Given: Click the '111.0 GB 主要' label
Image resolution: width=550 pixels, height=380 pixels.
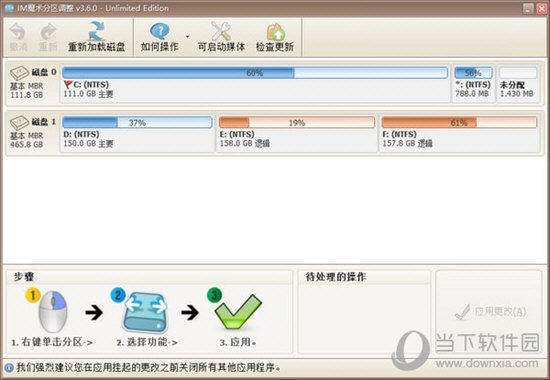Looking at the screenshot, I should pyautogui.click(x=88, y=94).
